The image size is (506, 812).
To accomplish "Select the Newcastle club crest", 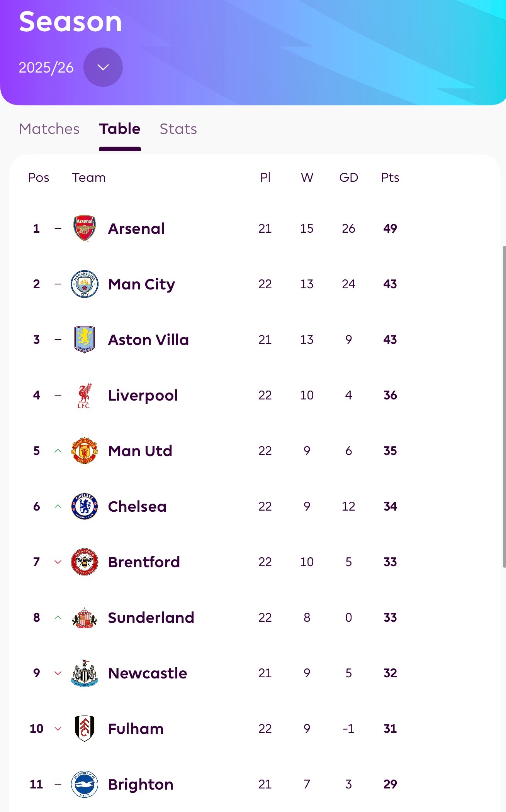I will pyautogui.click(x=85, y=673).
